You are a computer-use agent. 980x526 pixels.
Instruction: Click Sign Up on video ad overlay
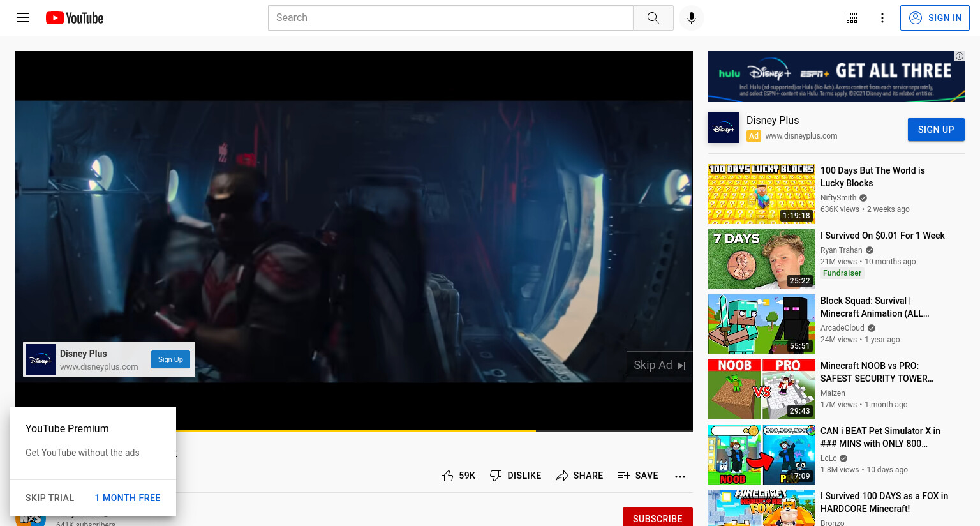pos(170,359)
